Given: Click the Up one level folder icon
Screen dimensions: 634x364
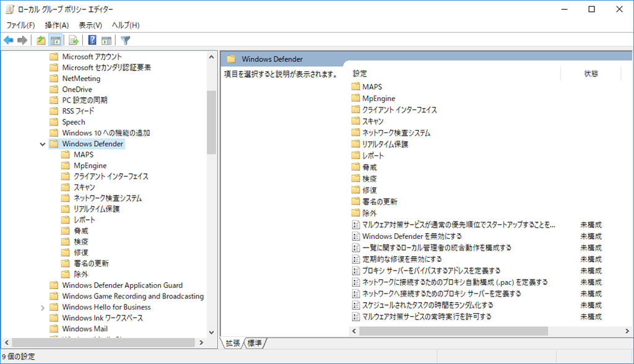Looking at the screenshot, I should [x=41, y=40].
